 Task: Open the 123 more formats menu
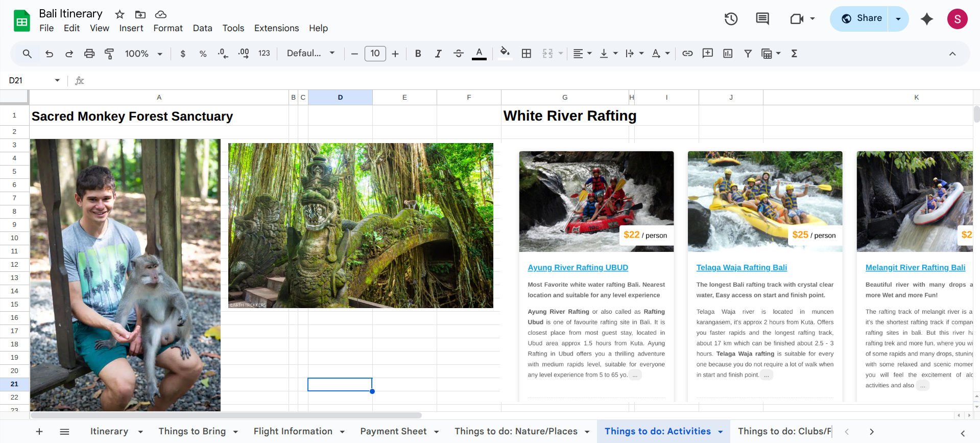[x=264, y=53]
